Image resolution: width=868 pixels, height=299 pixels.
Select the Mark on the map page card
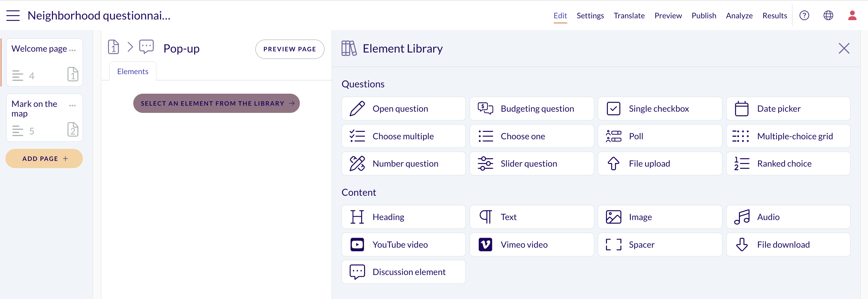[x=44, y=118]
